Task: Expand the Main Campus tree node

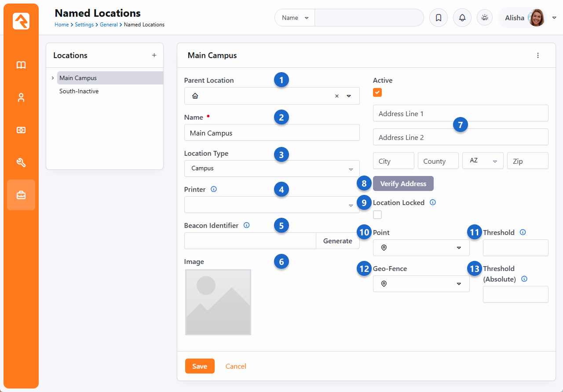Action: (x=53, y=78)
